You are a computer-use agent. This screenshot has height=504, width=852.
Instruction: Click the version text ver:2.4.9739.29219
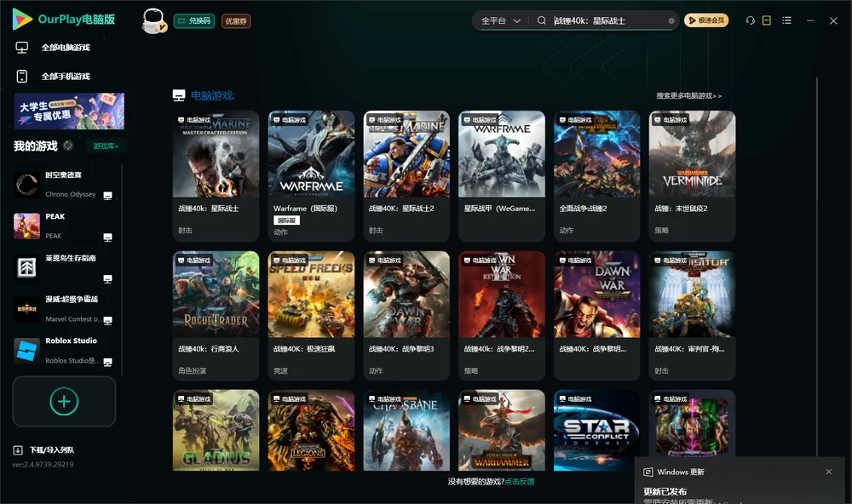43,464
